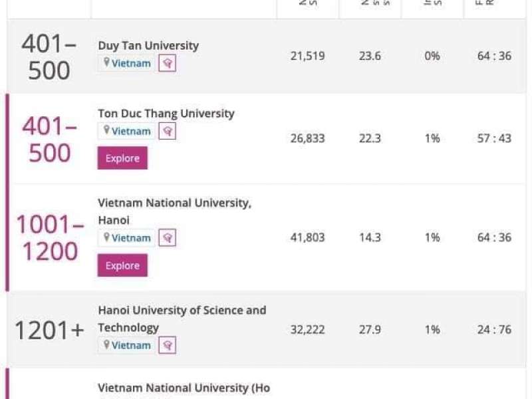Click the award badge icon for Ton Duc Thang University
Image resolution: width=532 pixels, height=399 pixels.
point(168,131)
